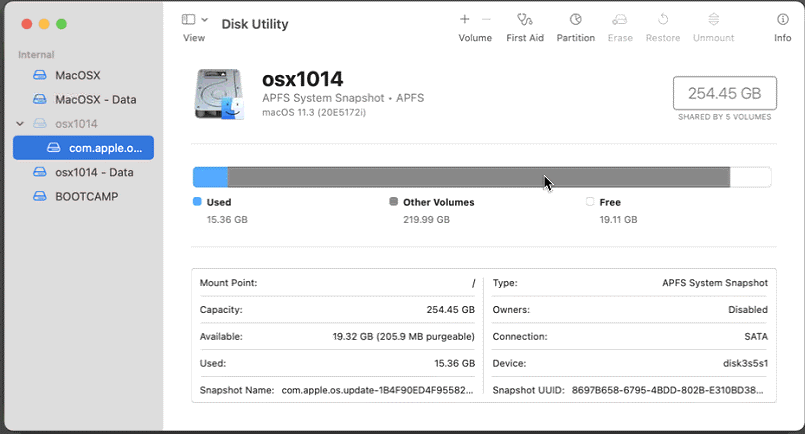The height and width of the screenshot is (434, 805).
Task: Click the macOS 11.3 (20E5172i) text
Action: click(314, 112)
